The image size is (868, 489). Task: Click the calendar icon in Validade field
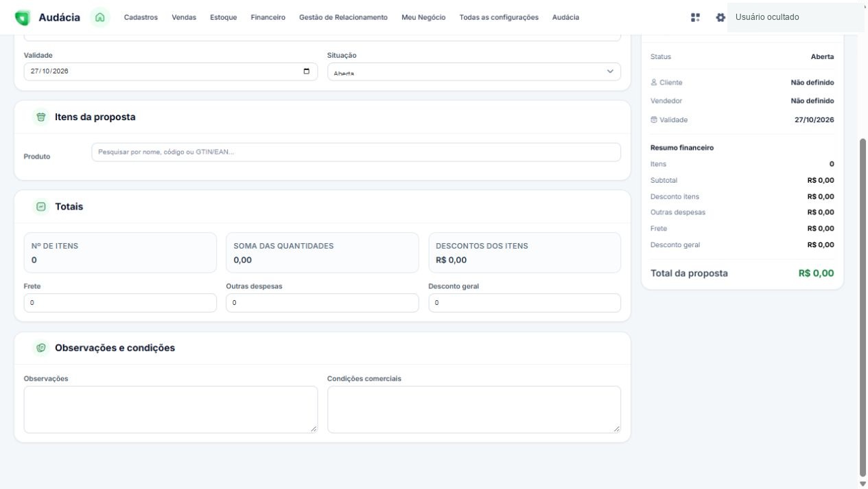[x=306, y=71]
